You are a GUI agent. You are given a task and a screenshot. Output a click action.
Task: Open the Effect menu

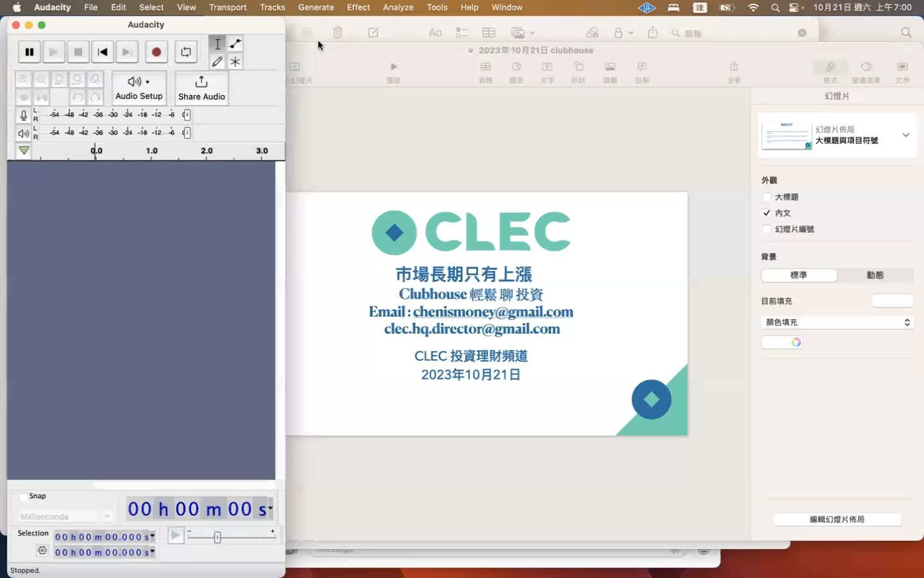point(358,7)
